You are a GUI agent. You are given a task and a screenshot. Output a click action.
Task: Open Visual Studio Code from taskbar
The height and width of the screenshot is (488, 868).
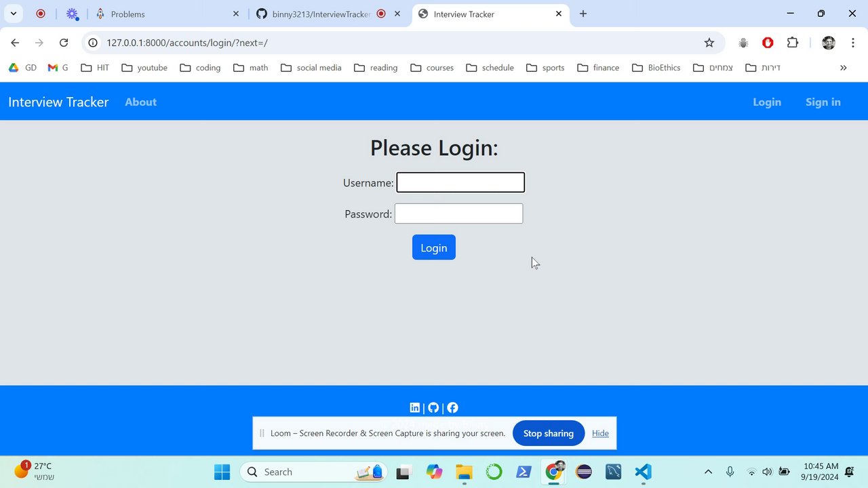click(643, 472)
